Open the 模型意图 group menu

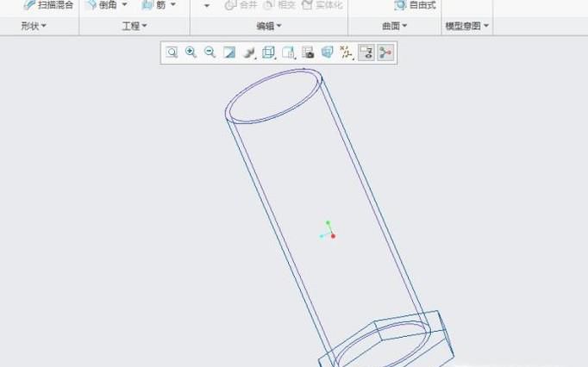coord(466,27)
